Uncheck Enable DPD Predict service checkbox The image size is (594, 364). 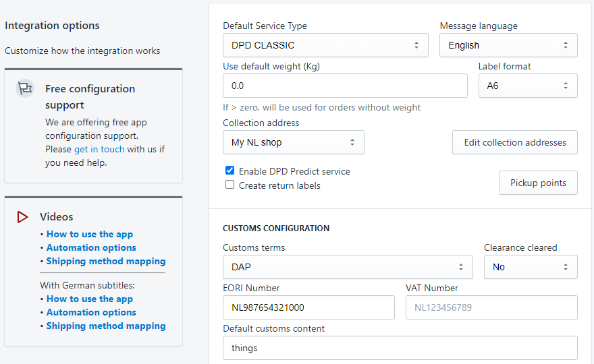pyautogui.click(x=230, y=171)
